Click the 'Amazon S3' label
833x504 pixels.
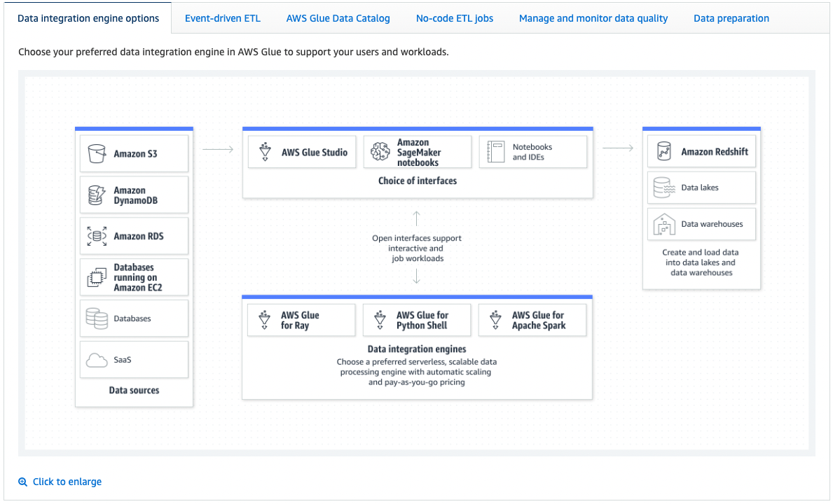(135, 154)
